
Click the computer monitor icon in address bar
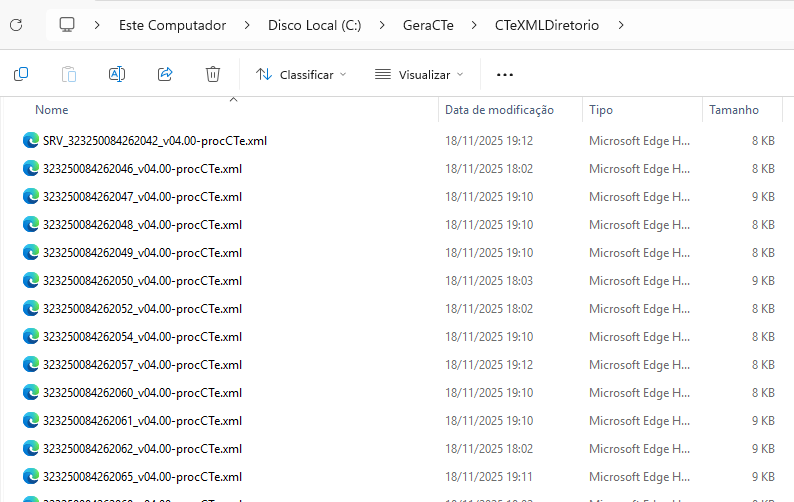point(67,24)
